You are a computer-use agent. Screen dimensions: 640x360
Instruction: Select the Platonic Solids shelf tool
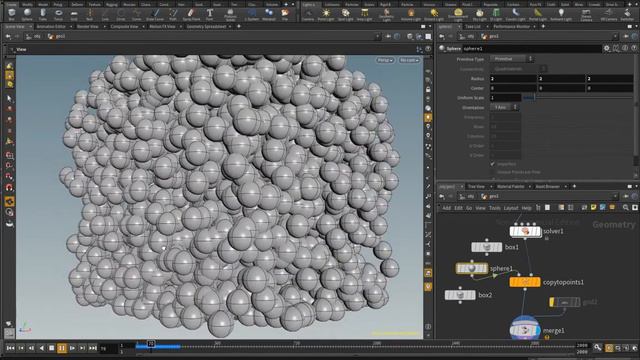tap(231, 14)
